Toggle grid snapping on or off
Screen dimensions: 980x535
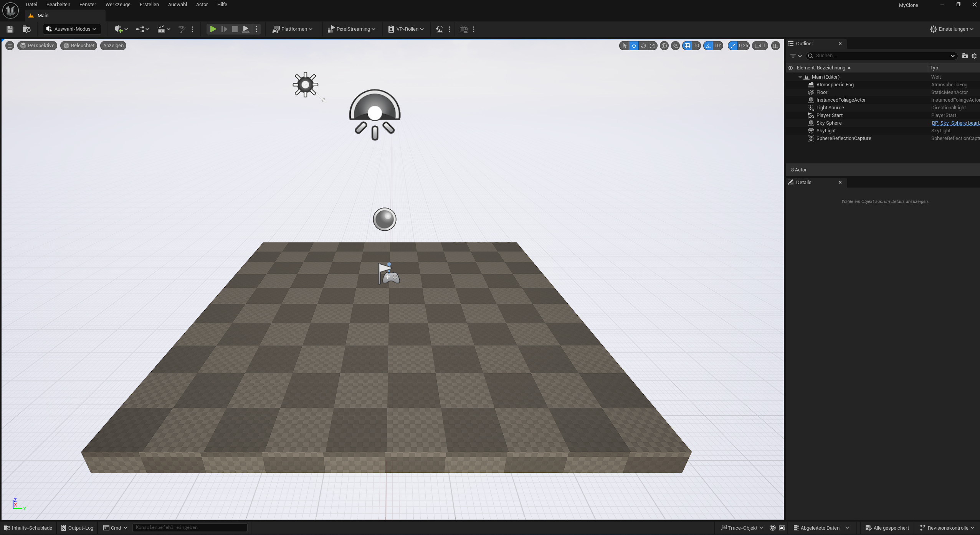[687, 46]
